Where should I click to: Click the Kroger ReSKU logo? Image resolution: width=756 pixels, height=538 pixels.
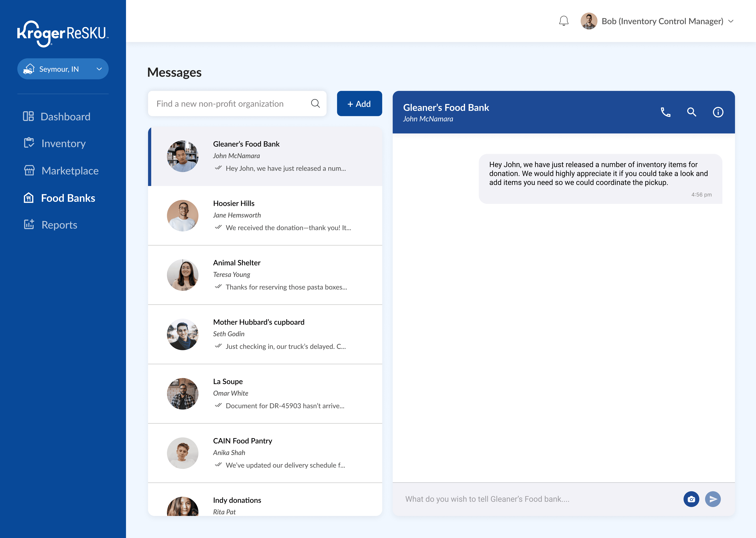tap(63, 34)
